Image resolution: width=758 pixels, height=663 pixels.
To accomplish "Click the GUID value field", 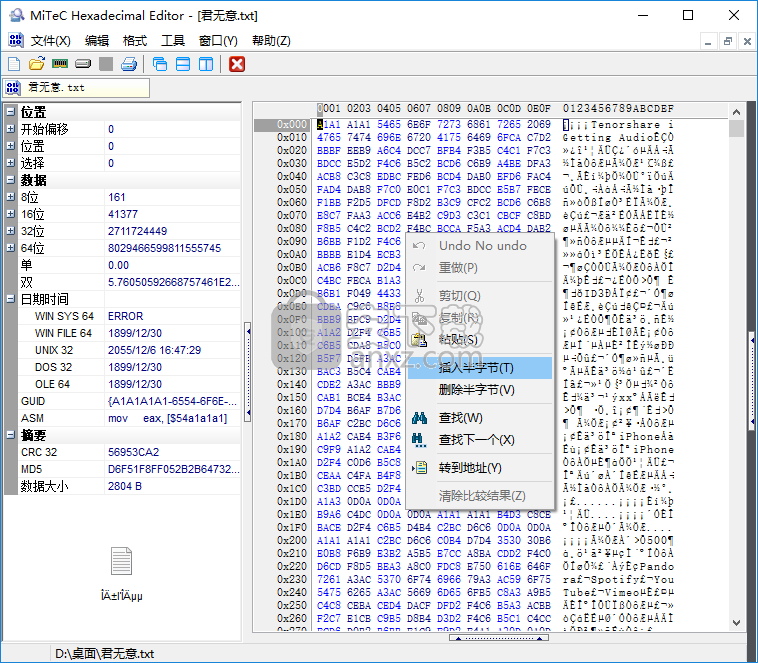I will (172, 401).
